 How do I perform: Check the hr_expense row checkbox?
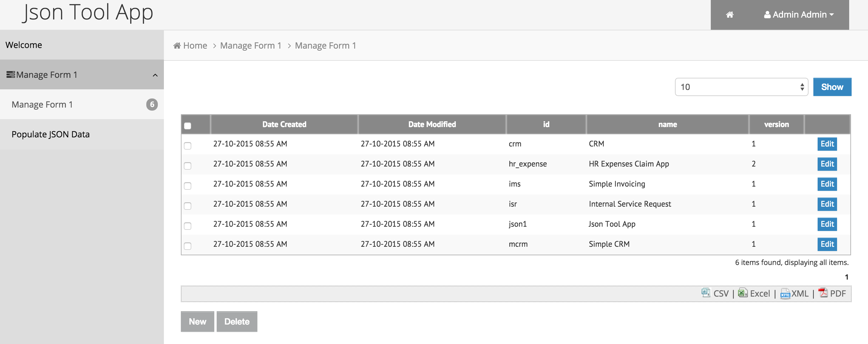coord(188,166)
